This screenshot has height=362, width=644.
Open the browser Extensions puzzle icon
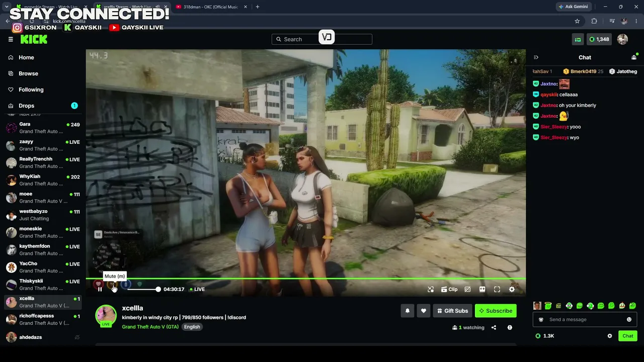click(594, 21)
